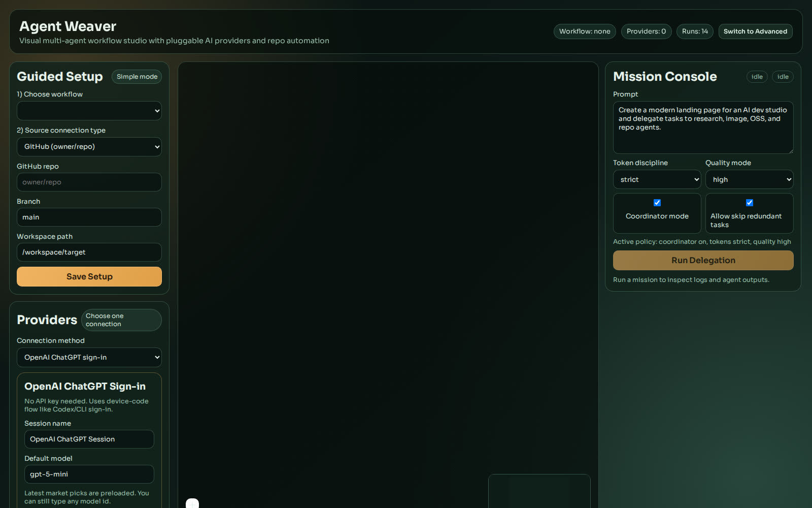Click the 'No API key needed' description
Screen dimensions: 812x508
tap(86, 405)
